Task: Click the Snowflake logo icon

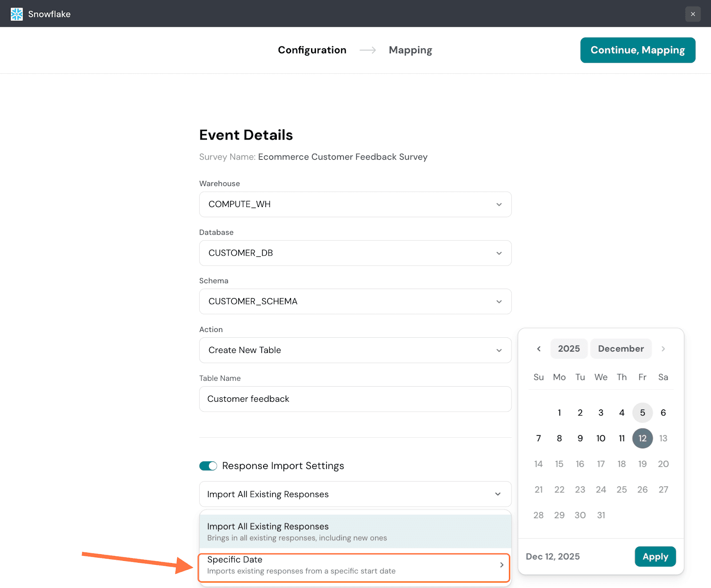Action: click(x=16, y=14)
